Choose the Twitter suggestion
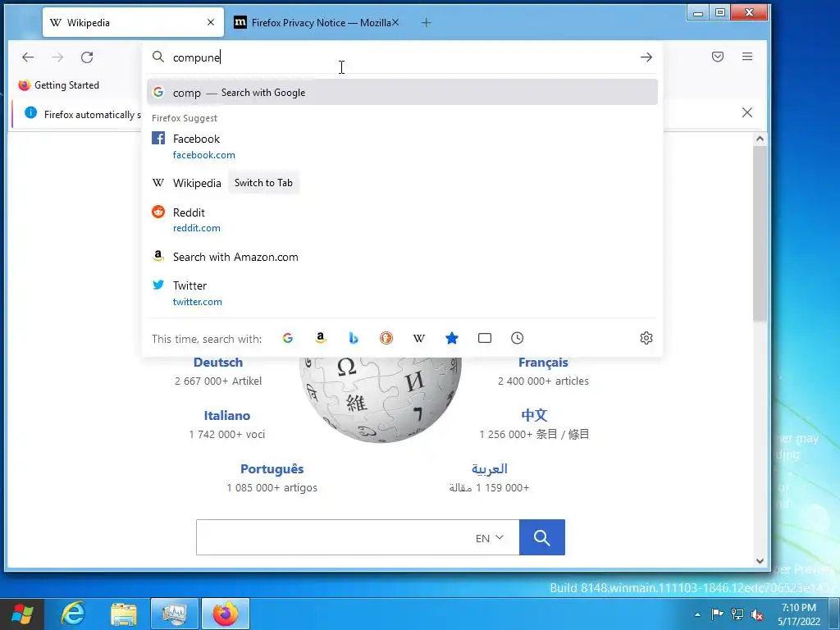840x630 pixels. [x=402, y=293]
